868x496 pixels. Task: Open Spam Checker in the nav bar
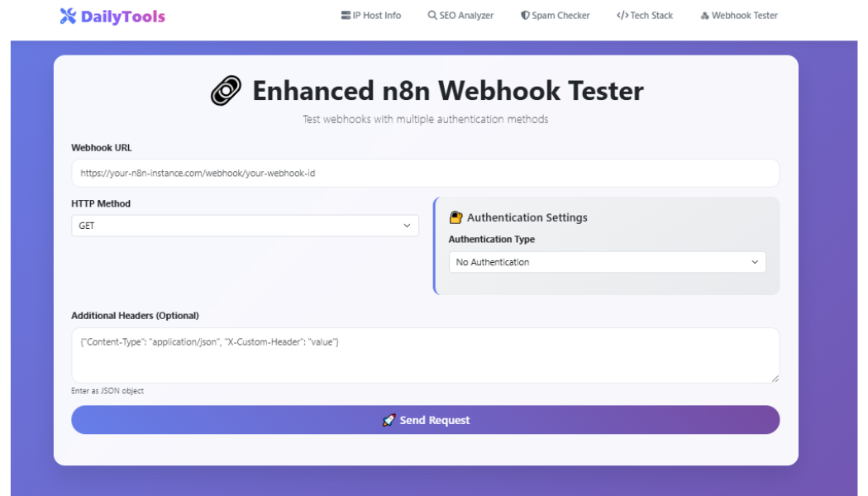[x=556, y=16]
